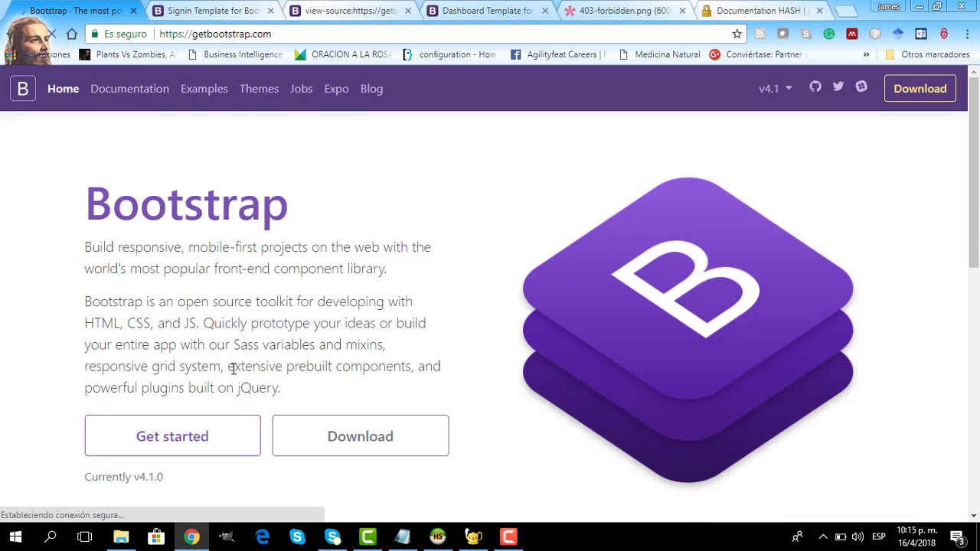
Task: Click the large purple "Bootstrap" heading
Action: pos(186,204)
